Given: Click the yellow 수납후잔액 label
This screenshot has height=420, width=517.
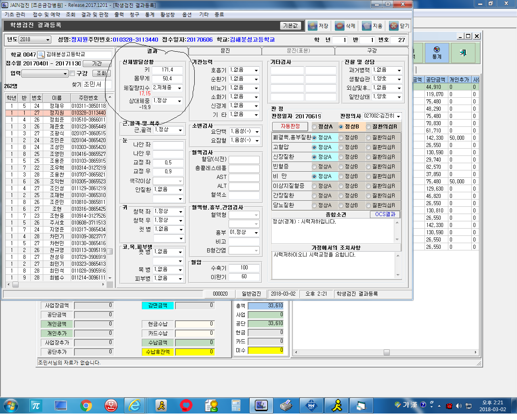Looking at the screenshot, I should click(x=158, y=352).
